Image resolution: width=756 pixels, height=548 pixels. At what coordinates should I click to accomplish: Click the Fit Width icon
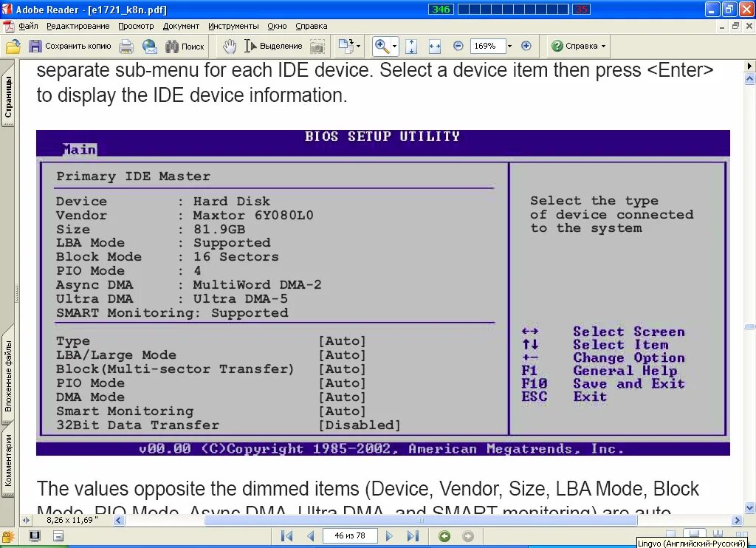(435, 47)
